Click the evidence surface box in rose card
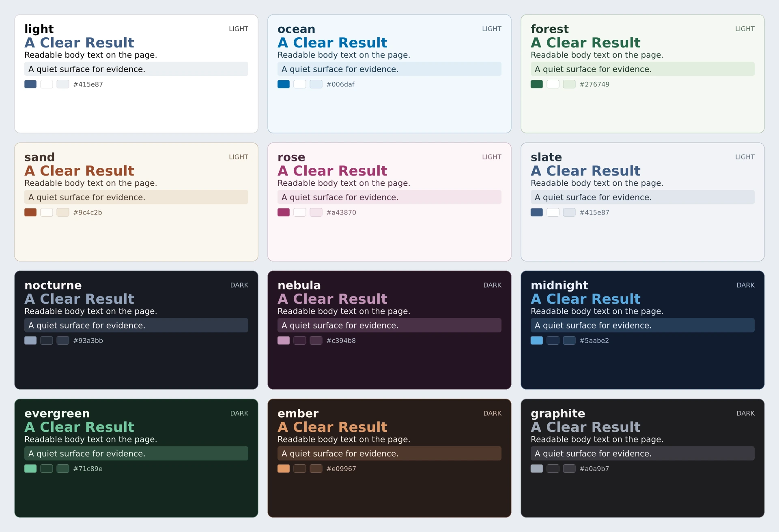This screenshot has height=532, width=779. coord(389,197)
